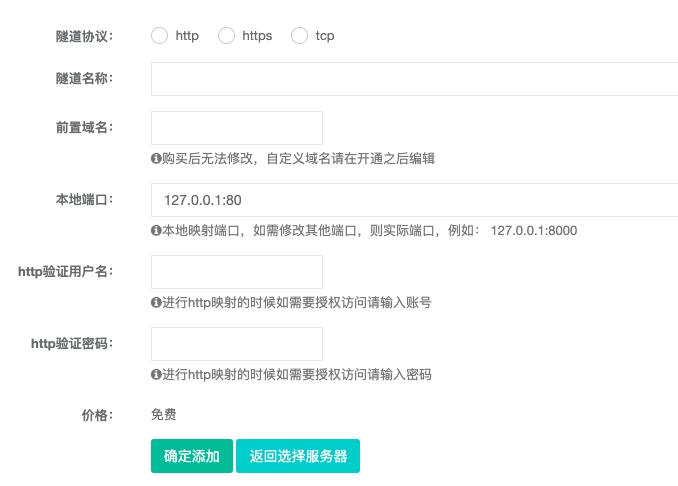Click the 本地端口 field showing 127.0.0.1:80
This screenshot has height=486, width=678.
click(414, 200)
